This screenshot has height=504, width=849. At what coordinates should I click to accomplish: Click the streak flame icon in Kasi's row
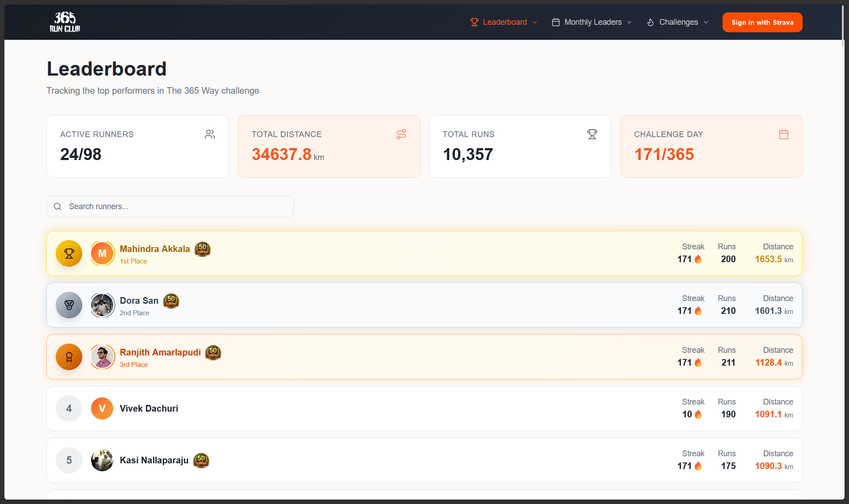(698, 466)
